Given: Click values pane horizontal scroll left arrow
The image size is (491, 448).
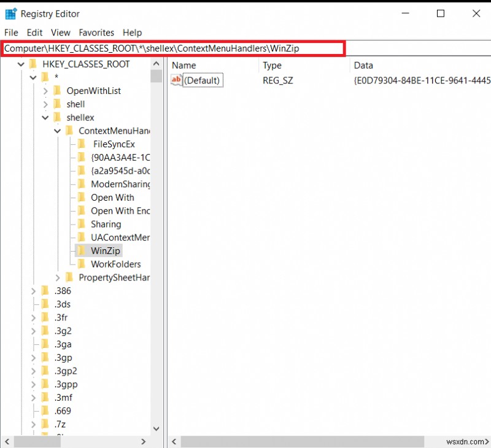Looking at the screenshot, I should click(174, 442).
